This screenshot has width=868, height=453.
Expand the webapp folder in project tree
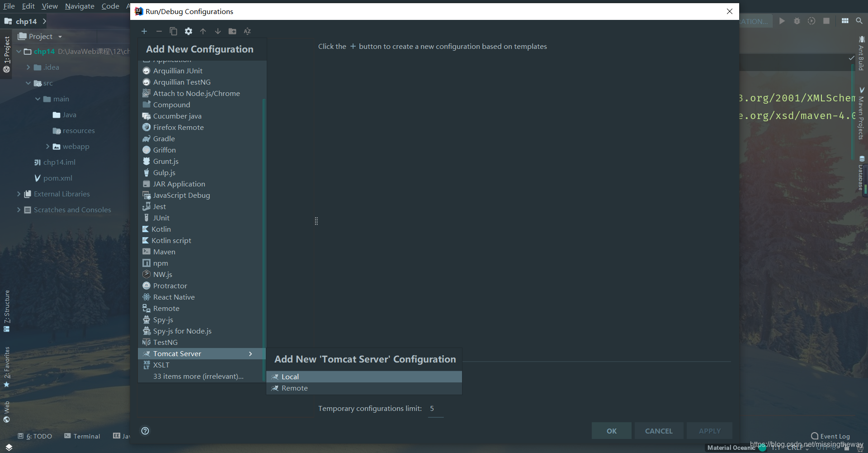click(47, 146)
